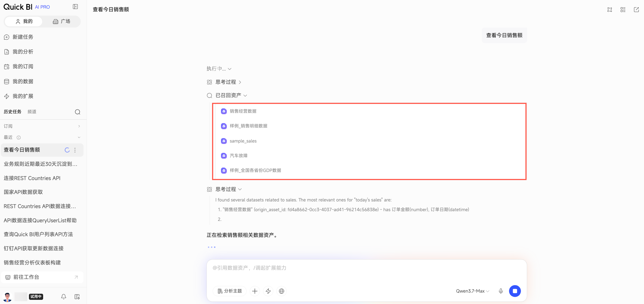
Task: Open layout settings icon near bell
Action: [x=77, y=297]
